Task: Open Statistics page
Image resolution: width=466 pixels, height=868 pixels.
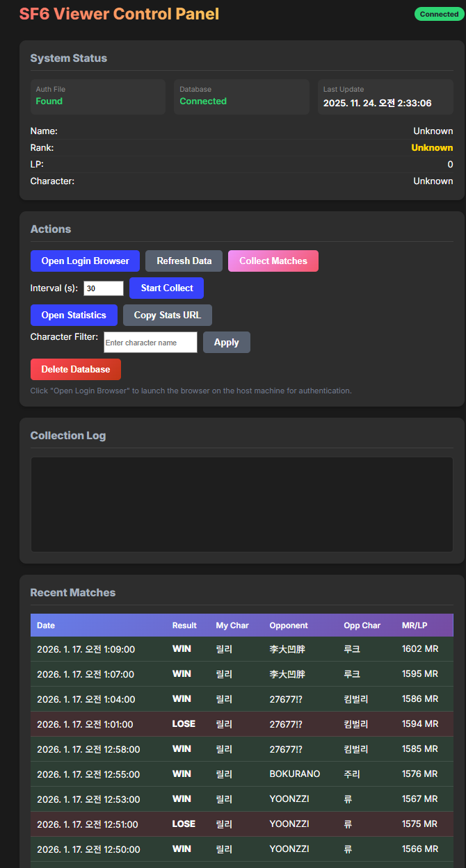Action: [x=74, y=315]
